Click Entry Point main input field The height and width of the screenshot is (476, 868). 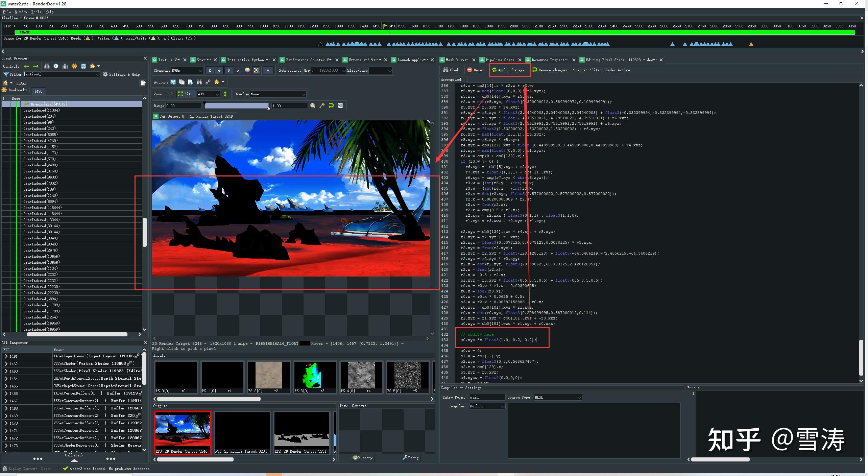tap(487, 397)
